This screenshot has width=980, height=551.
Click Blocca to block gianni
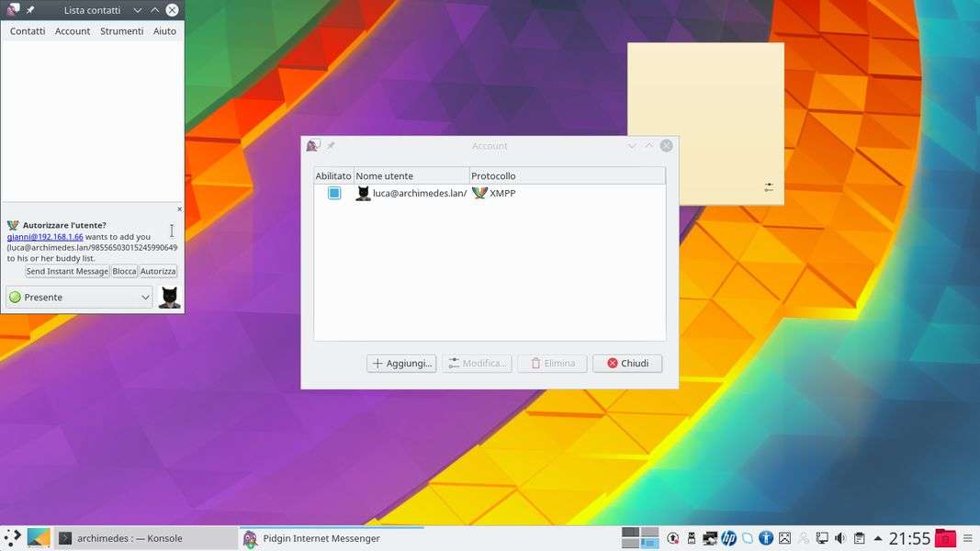[124, 271]
